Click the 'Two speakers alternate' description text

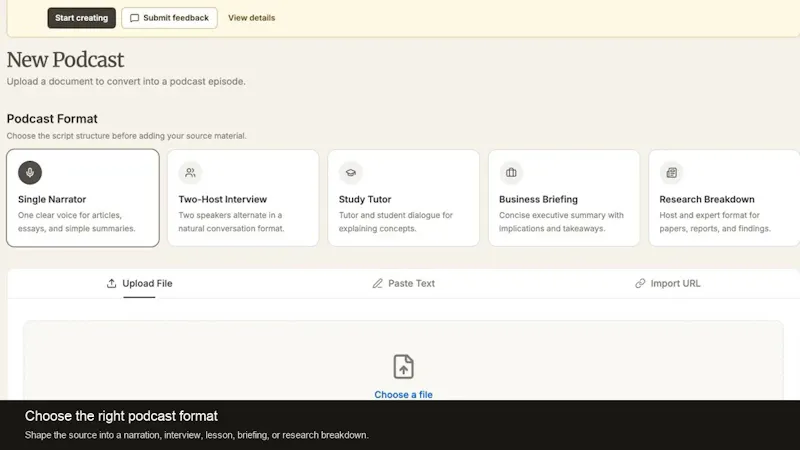(231, 222)
